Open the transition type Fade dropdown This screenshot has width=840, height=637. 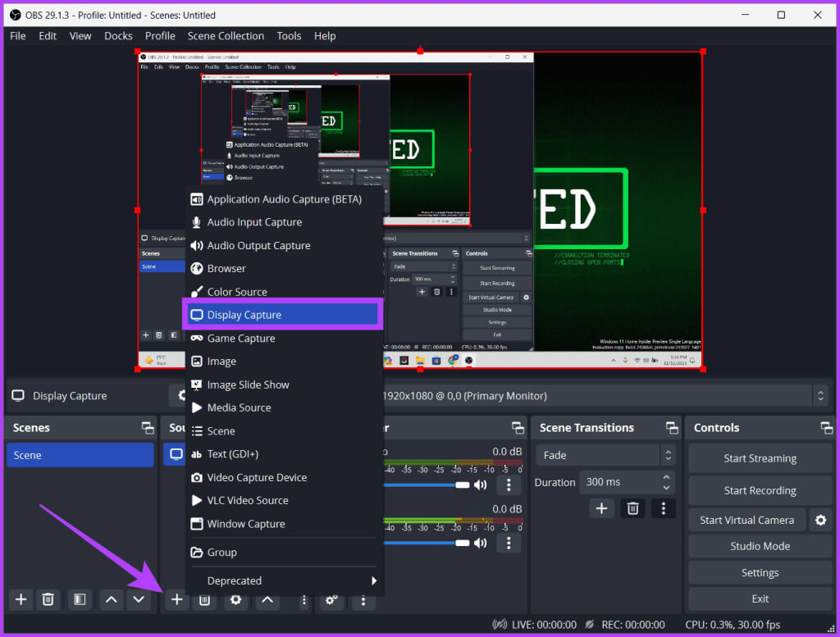[x=605, y=455]
